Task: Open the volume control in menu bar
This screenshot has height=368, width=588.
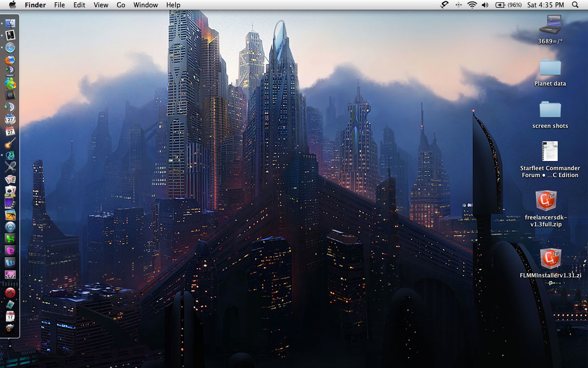Action: (485, 5)
